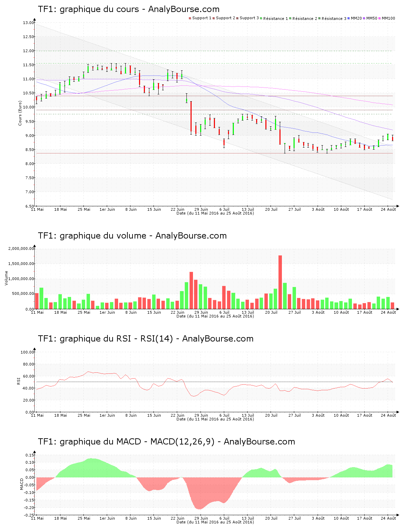The height and width of the screenshot is (532, 412).
Task: Click the 12.00 value on the price axis
Action: (28, 51)
